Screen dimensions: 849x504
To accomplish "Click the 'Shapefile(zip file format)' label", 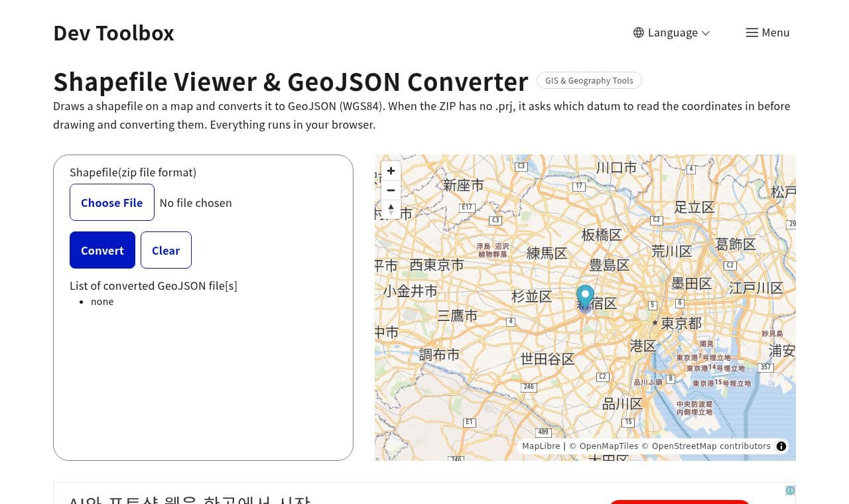I will [x=133, y=172].
